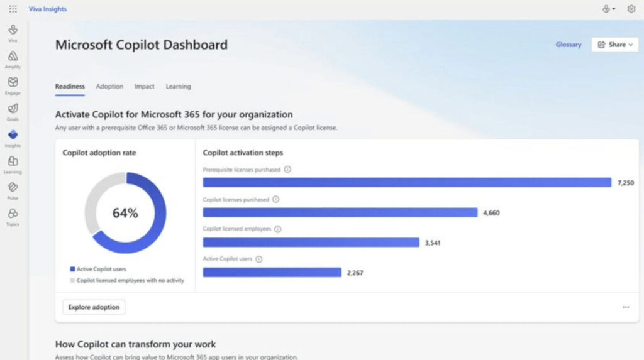Screen dimensions: 644x360
Task: Click the Copilot activation steps heading
Action: tap(243, 153)
